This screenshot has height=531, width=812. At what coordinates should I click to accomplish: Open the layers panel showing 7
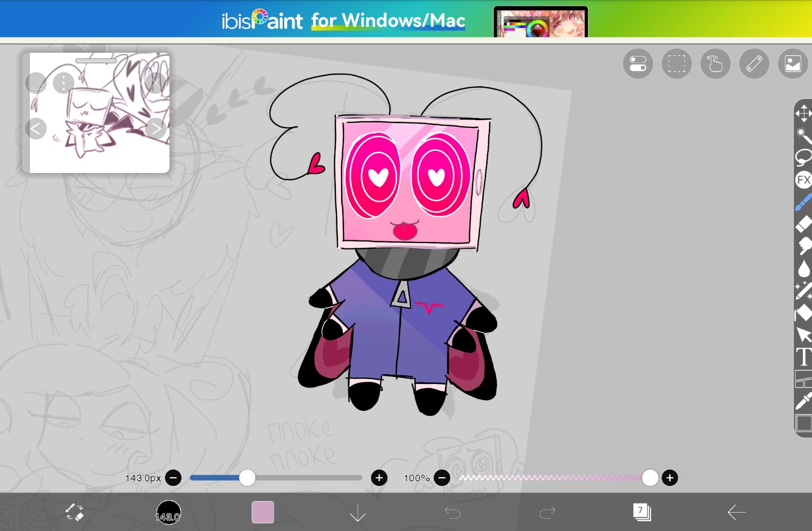point(642,512)
